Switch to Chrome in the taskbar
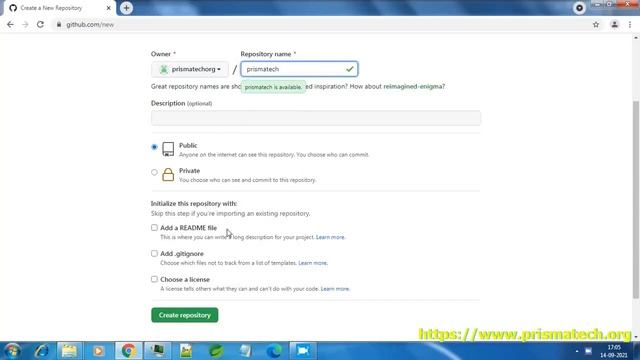The image size is (640, 360). 129,351
